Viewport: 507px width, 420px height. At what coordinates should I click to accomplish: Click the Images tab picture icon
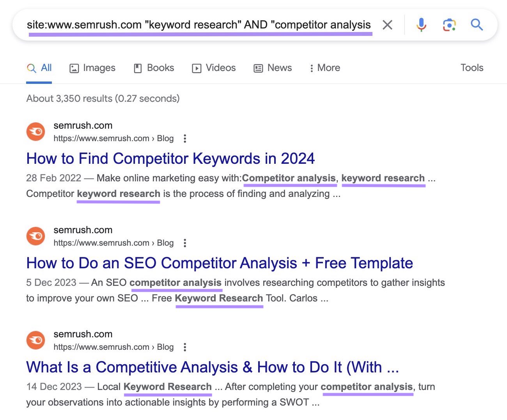(74, 68)
